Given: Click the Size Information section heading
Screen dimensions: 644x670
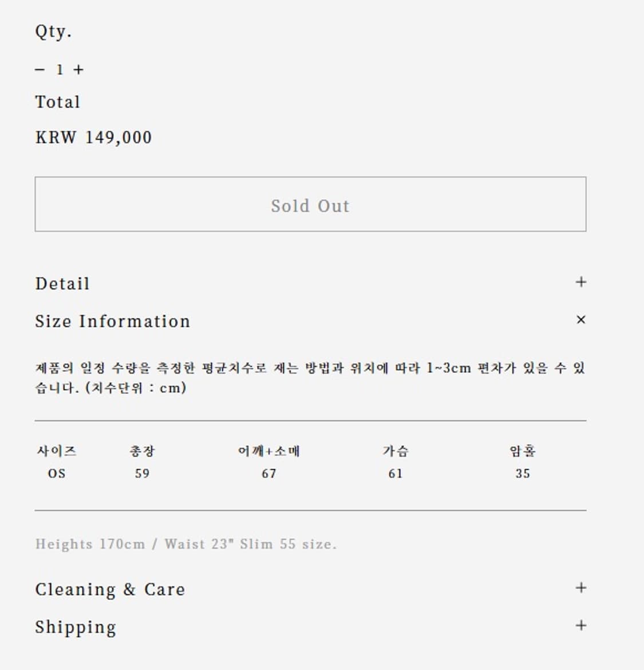Looking at the screenshot, I should click(113, 321).
